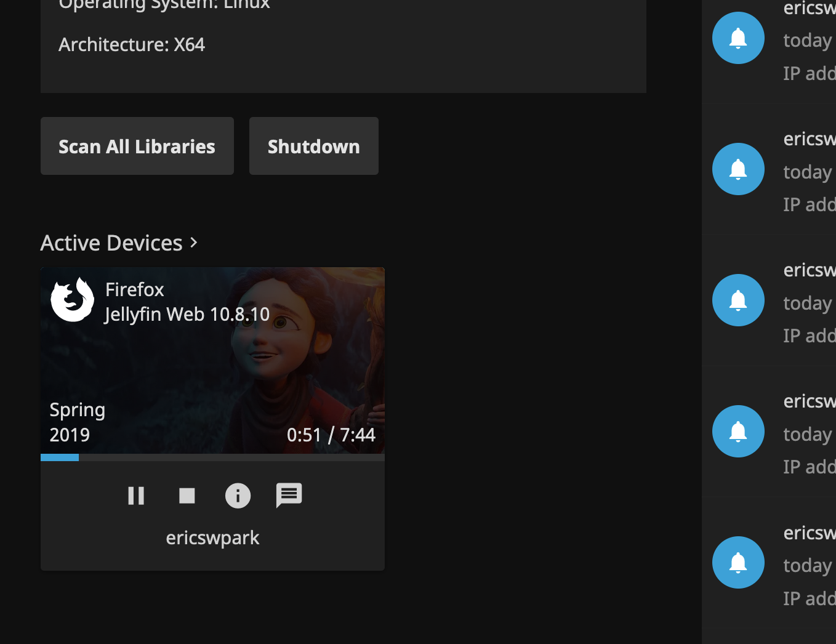Pause playback on the Firefox session
836x644 pixels.
point(136,496)
